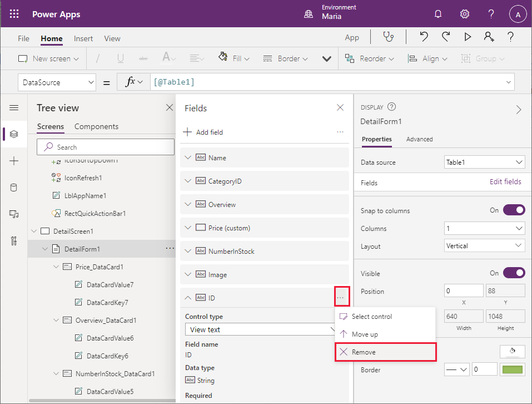
Task: Toggle the Snap to columns switch
Action: pos(514,210)
